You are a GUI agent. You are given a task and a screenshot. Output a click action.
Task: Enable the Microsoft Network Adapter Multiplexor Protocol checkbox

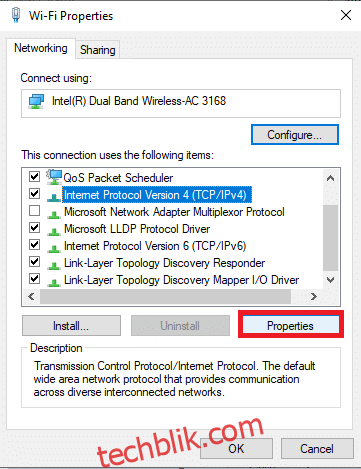coord(35,211)
